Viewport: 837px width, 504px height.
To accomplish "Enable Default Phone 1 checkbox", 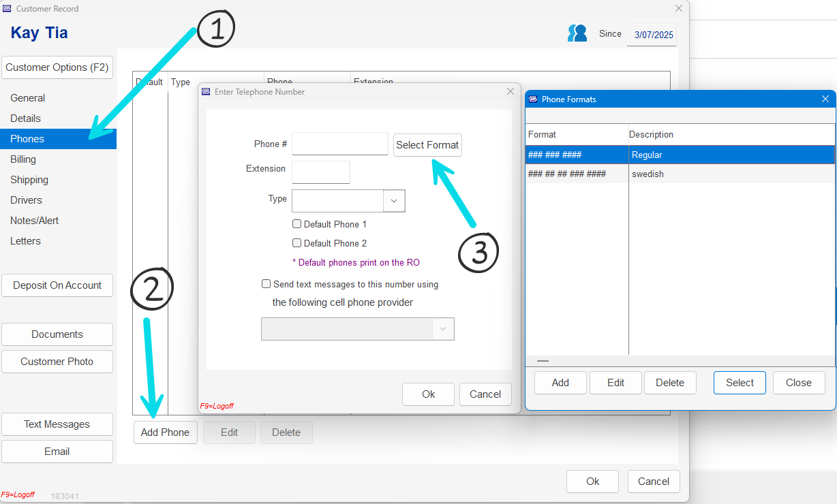I will (x=296, y=224).
